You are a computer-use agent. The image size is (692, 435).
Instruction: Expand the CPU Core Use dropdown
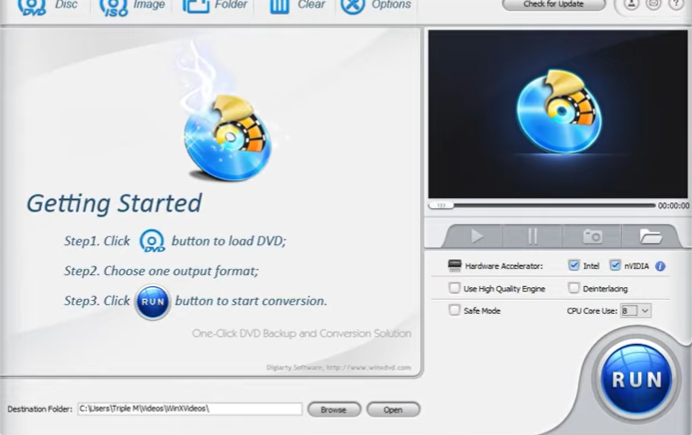[645, 311]
